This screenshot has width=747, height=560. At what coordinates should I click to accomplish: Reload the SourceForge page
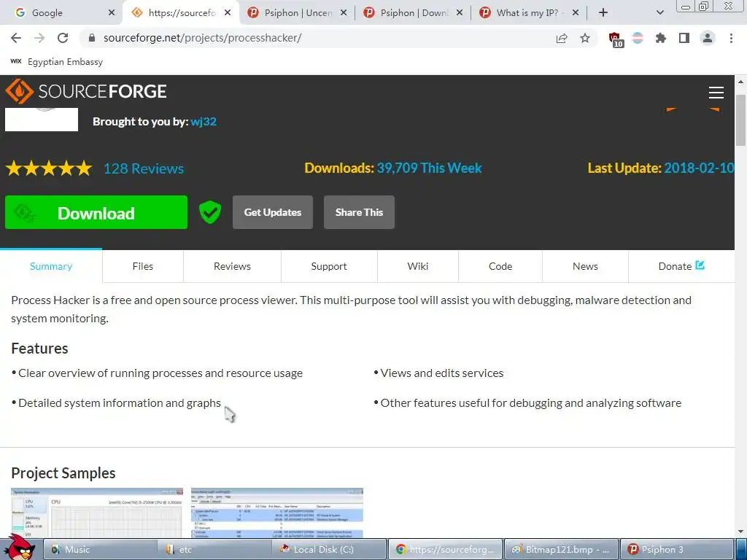tap(63, 38)
